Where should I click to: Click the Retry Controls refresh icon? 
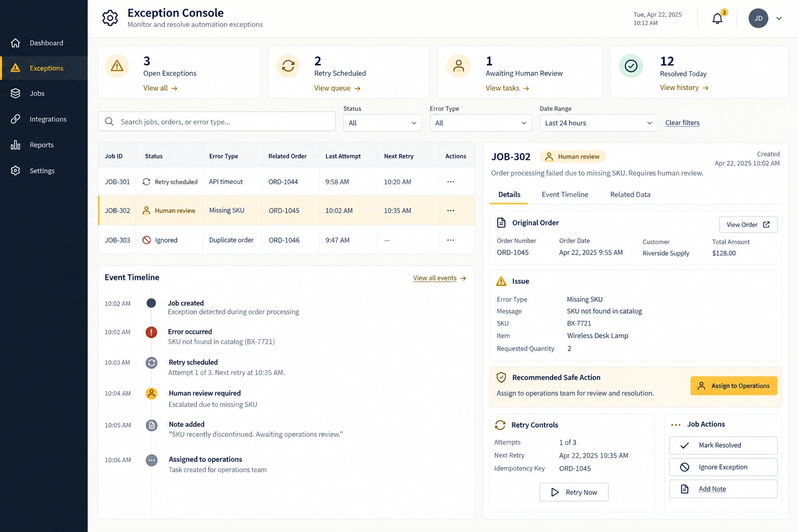500,425
